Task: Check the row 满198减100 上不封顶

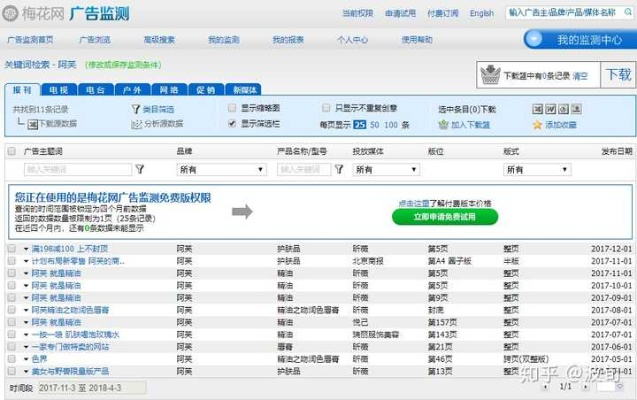Action: coord(12,249)
